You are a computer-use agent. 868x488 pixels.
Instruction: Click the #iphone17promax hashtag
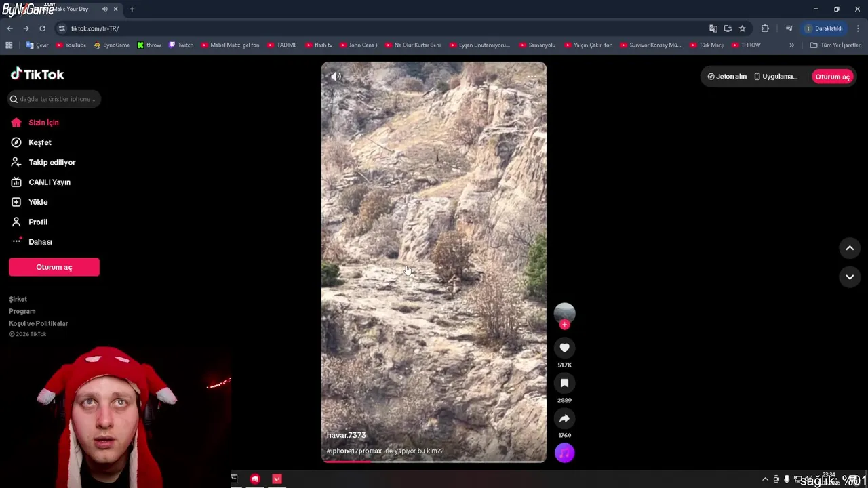(x=354, y=451)
